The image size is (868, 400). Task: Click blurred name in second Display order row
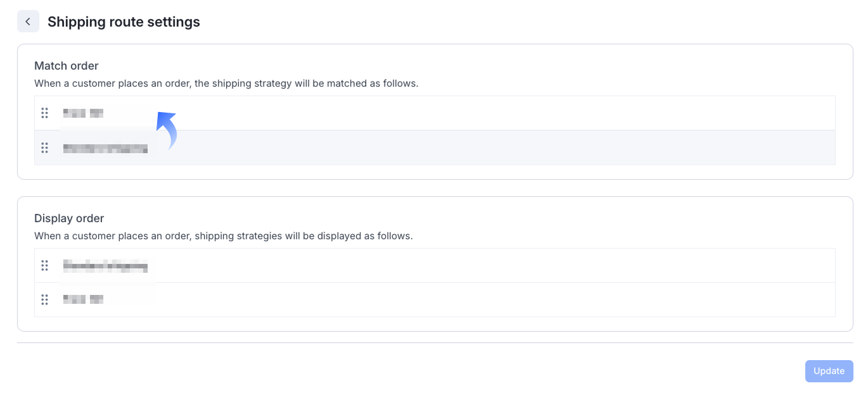tap(83, 299)
